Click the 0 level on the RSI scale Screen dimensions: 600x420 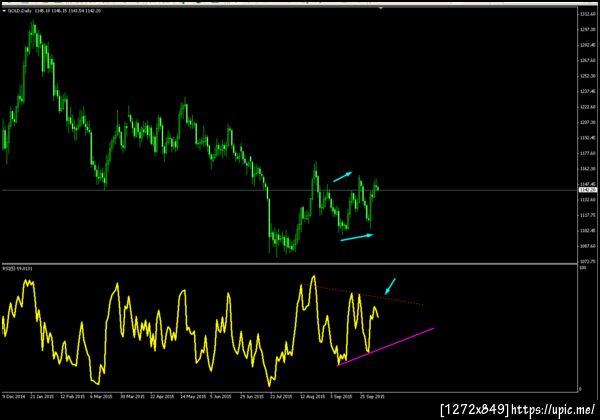point(580,389)
